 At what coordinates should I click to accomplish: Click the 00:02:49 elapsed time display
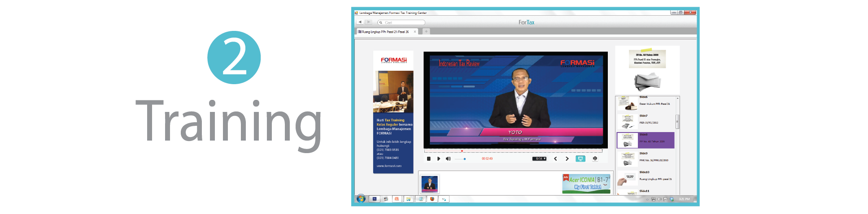point(487,158)
